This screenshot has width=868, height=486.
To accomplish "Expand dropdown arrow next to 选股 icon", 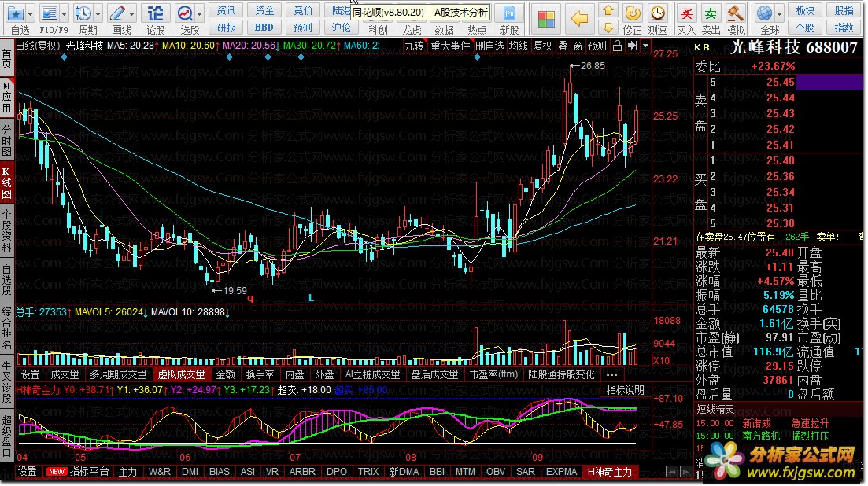I will coord(199,14).
